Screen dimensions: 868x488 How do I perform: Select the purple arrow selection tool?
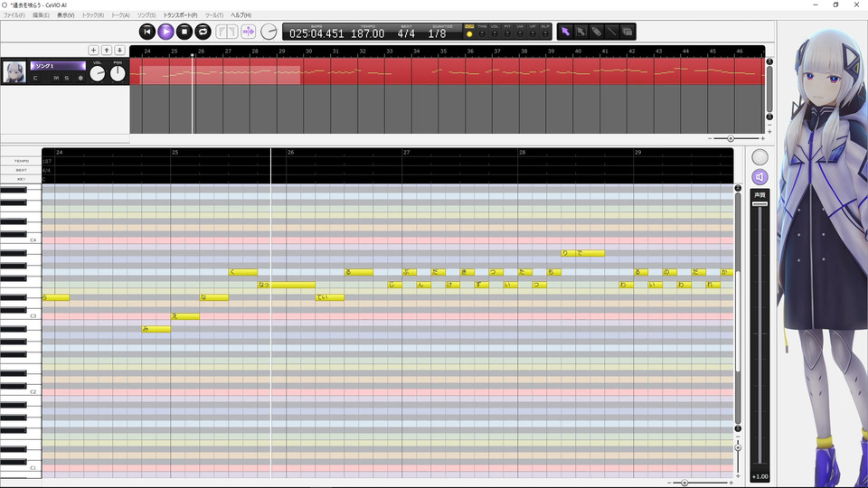click(565, 32)
